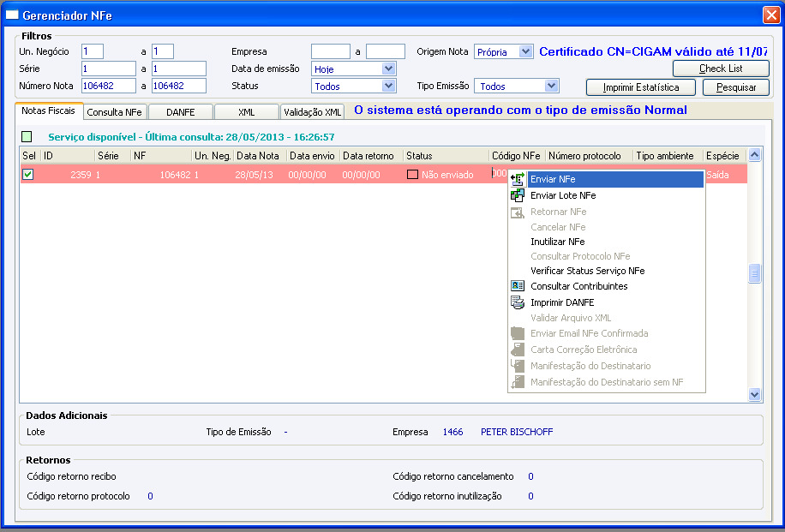Click the Gerenciador NFe title bar window icon

point(12,15)
